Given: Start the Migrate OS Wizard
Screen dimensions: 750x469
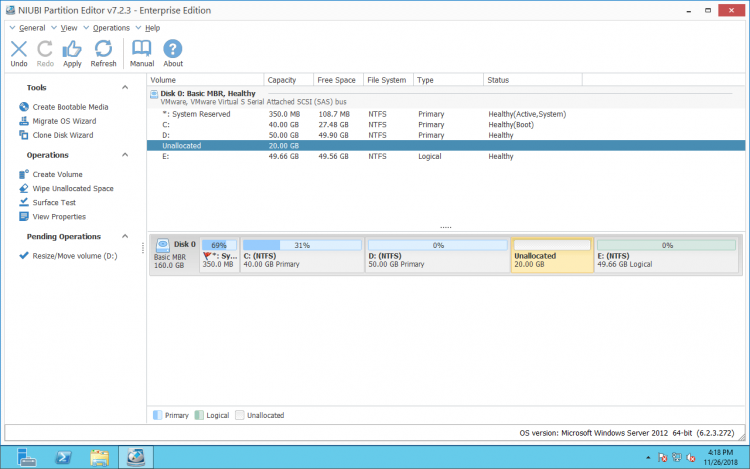Looking at the screenshot, I should pyautogui.click(x=63, y=121).
